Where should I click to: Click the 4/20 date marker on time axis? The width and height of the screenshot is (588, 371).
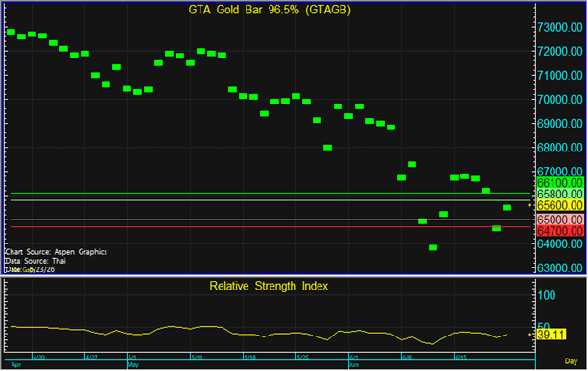[39, 358]
